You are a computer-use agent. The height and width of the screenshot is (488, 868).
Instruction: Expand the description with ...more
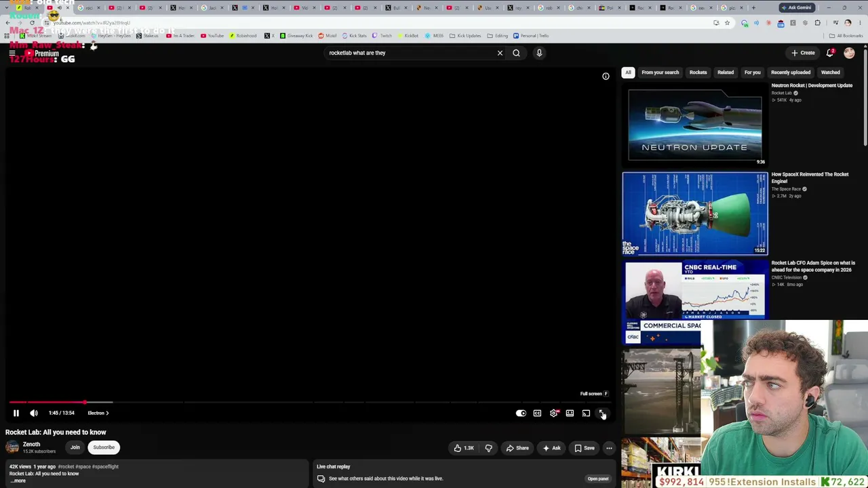pyautogui.click(x=18, y=481)
